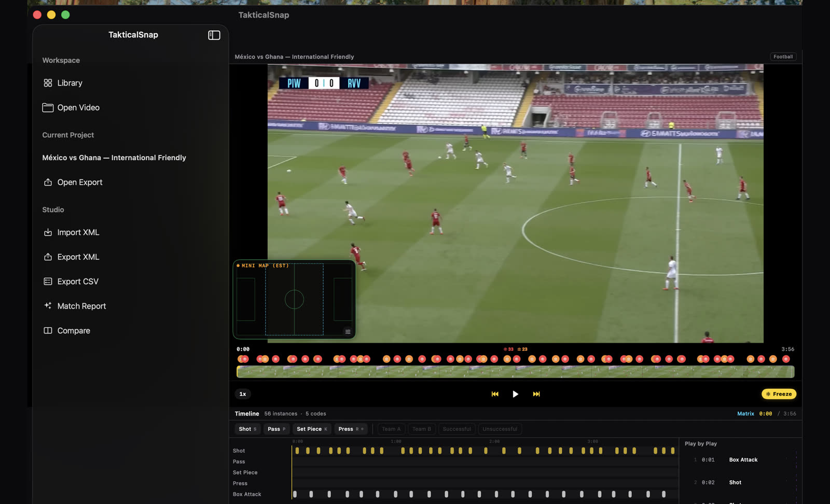Tag a Set Piece event
830x504 pixels.
tap(312, 429)
